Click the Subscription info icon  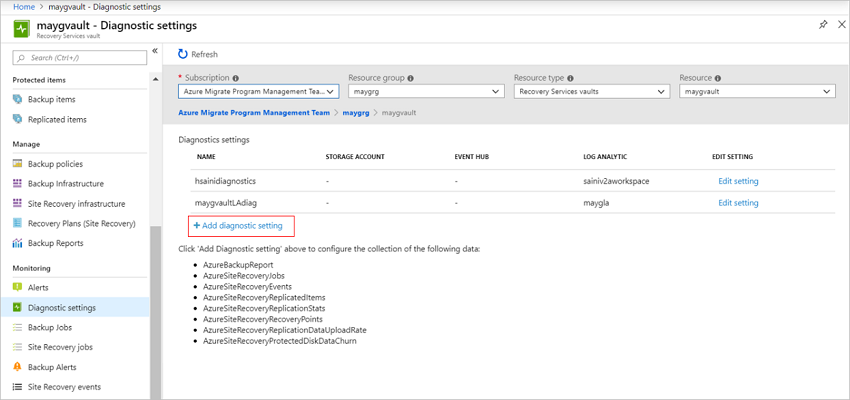click(236, 78)
